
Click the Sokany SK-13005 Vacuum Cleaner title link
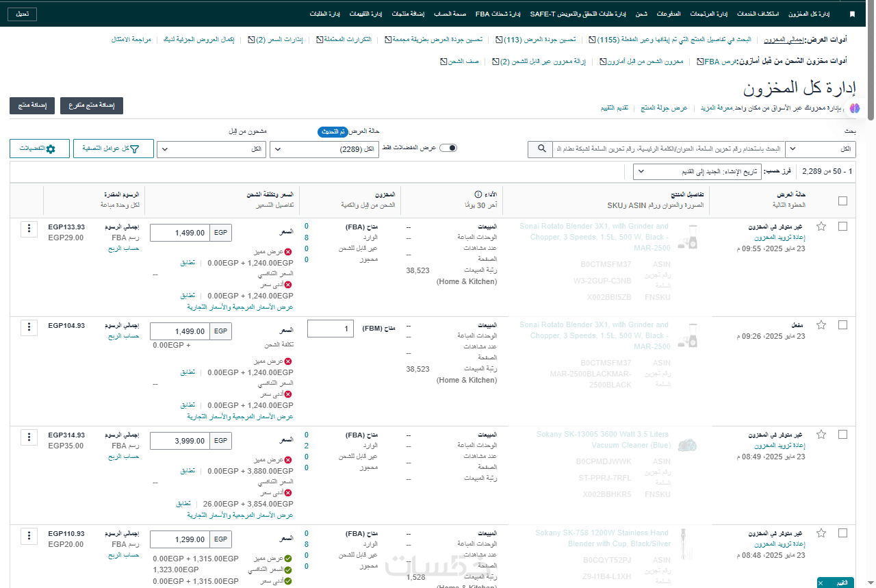603,439
